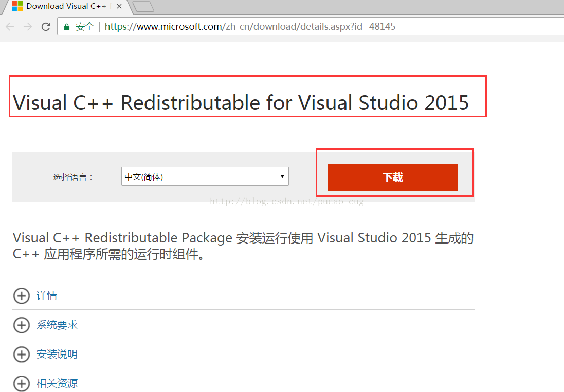Expand the 相关资源 section plus icon
Image resolution: width=564 pixels, height=392 pixels.
[22, 383]
